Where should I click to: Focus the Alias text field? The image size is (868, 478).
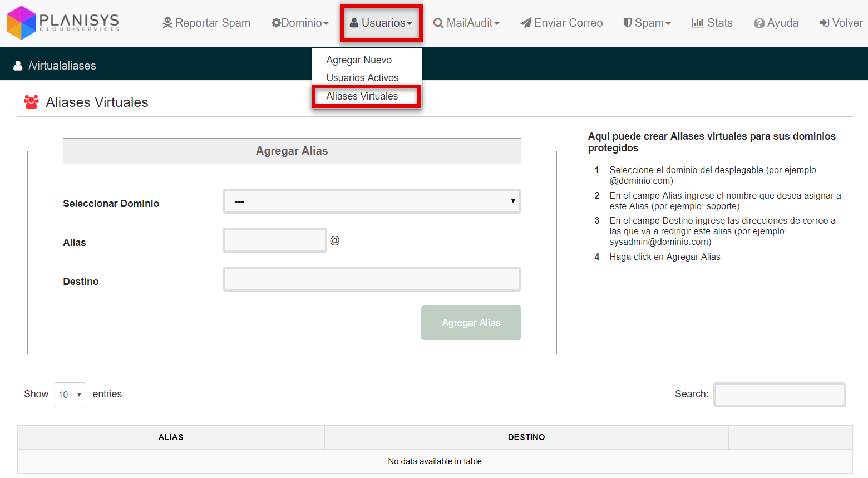274,240
